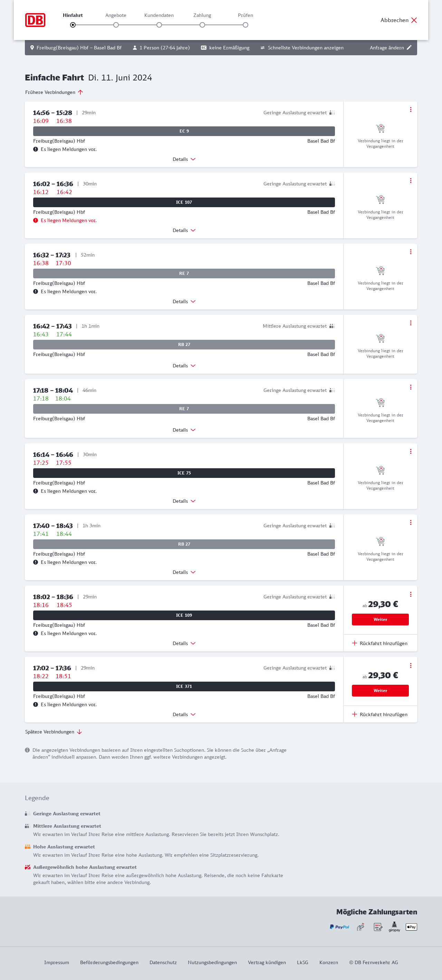Click the Apple Pay icon in footer
This screenshot has width=442, height=980.
point(411,927)
